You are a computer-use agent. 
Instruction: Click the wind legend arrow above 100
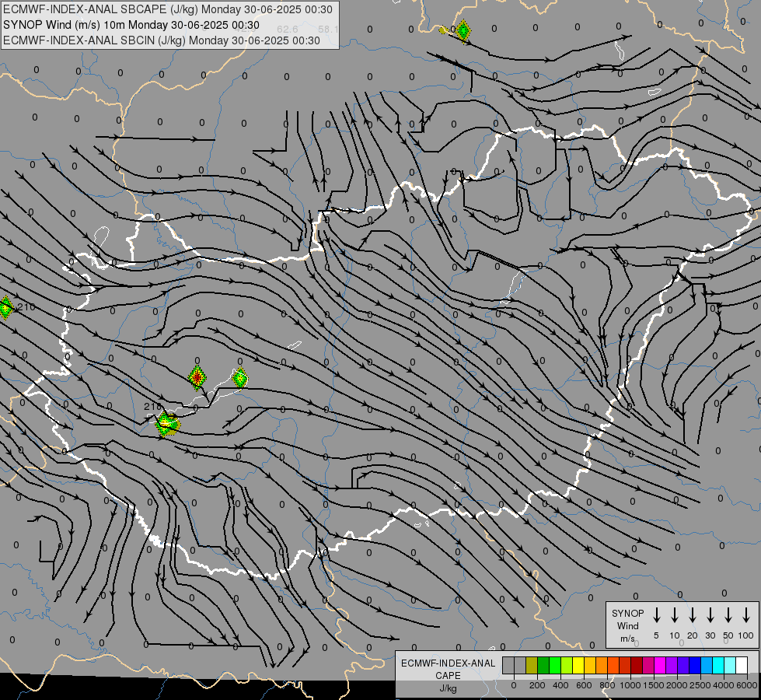point(746,615)
